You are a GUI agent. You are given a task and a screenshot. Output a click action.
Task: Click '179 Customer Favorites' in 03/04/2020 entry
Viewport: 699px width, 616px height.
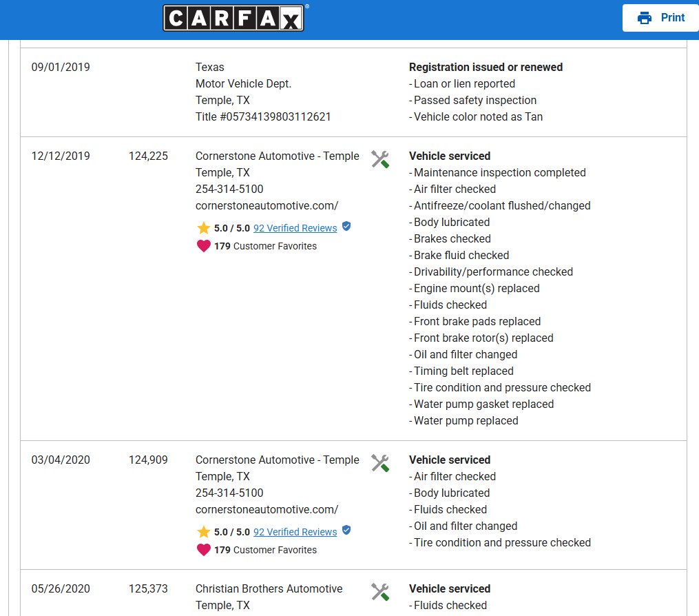click(x=265, y=550)
